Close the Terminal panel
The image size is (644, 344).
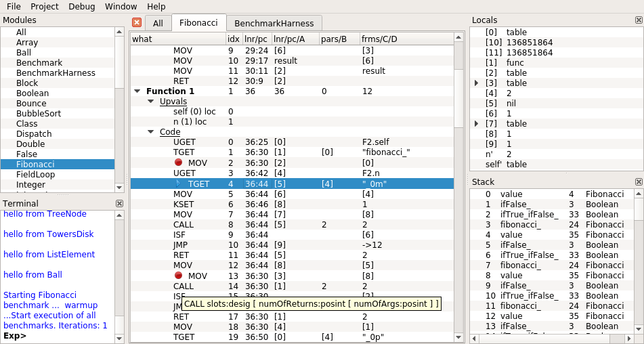pos(119,204)
